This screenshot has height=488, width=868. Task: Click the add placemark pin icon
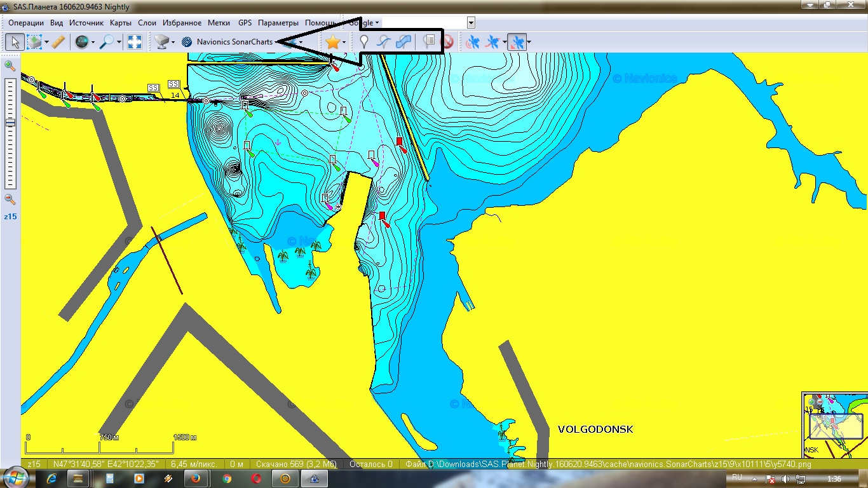coord(364,43)
